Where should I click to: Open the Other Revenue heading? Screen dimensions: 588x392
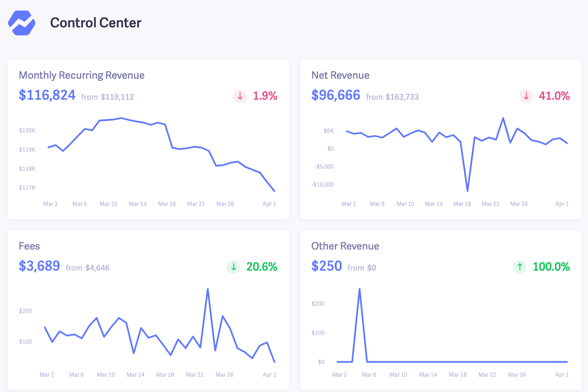[345, 246]
